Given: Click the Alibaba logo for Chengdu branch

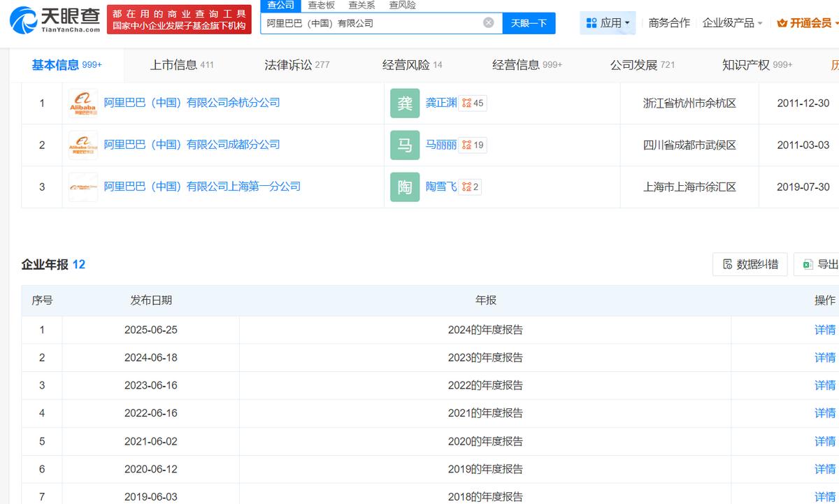Looking at the screenshot, I should tap(83, 145).
